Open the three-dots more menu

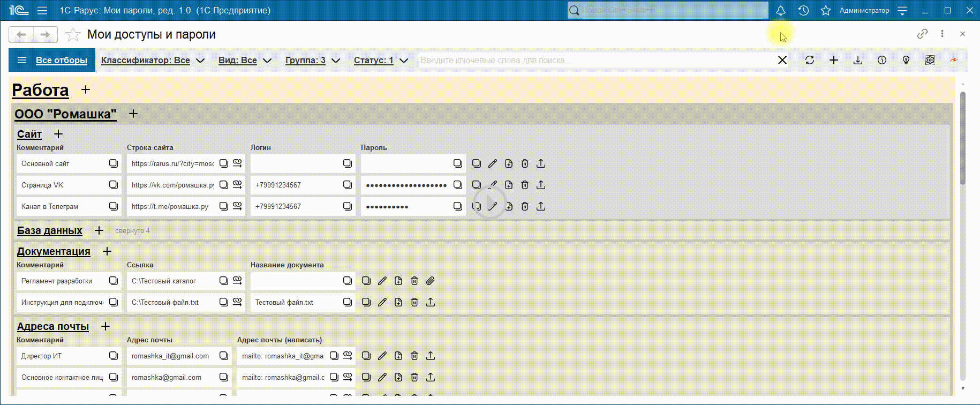tap(942, 34)
